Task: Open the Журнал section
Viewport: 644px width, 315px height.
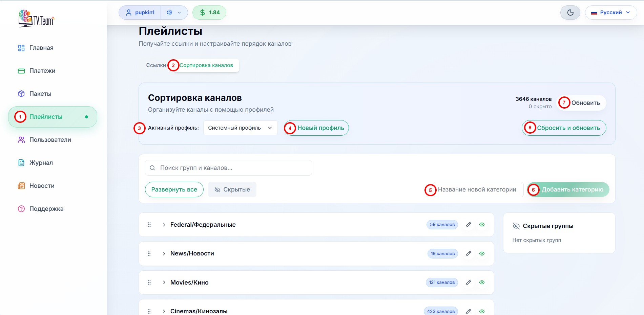Action: tap(41, 163)
